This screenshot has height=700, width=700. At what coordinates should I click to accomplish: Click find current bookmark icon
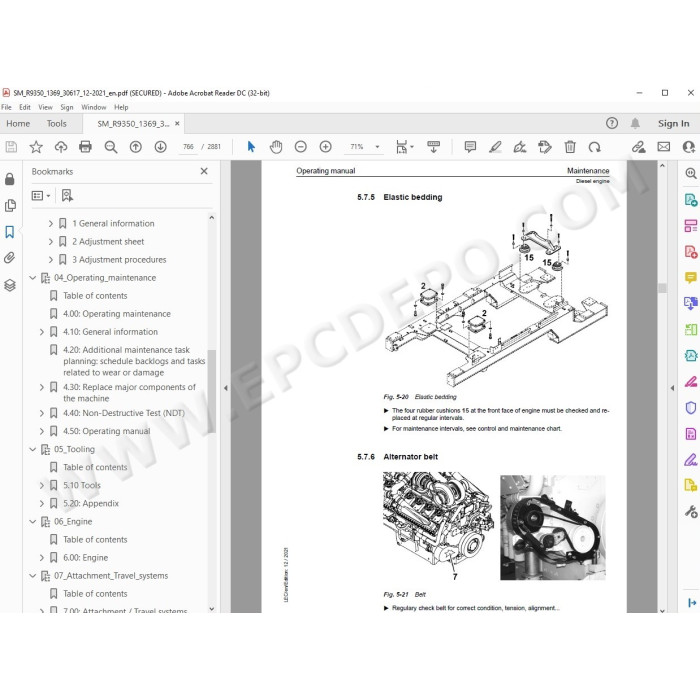(67, 196)
